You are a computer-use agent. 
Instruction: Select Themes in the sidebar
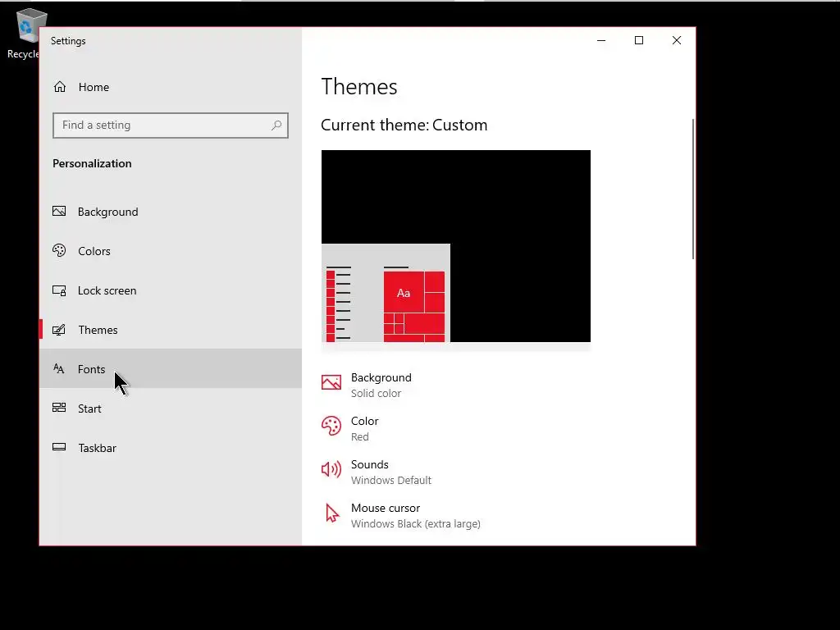point(171,330)
